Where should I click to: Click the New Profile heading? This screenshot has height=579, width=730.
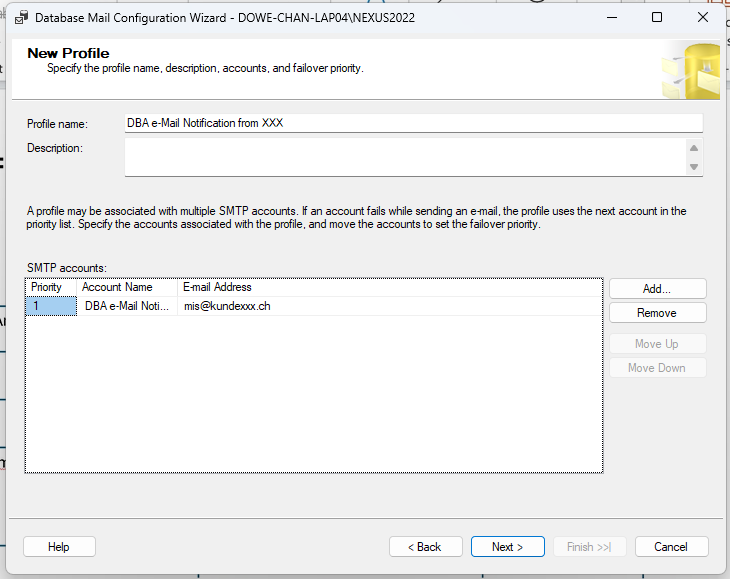[68, 53]
